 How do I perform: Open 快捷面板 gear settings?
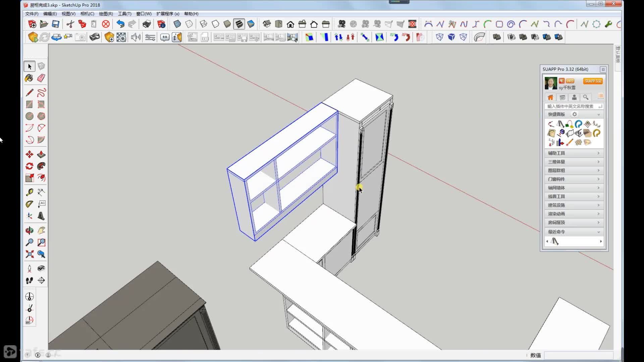point(575,114)
